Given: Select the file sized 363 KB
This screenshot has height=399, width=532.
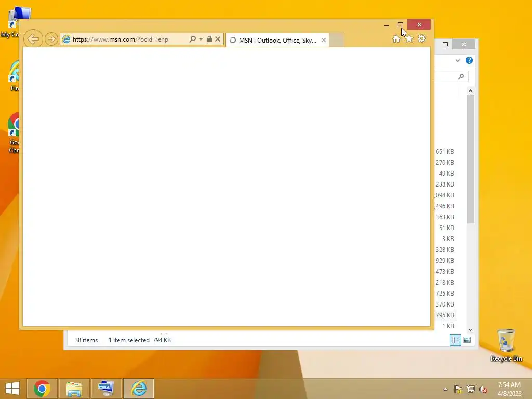Looking at the screenshot, I should click(x=445, y=217).
